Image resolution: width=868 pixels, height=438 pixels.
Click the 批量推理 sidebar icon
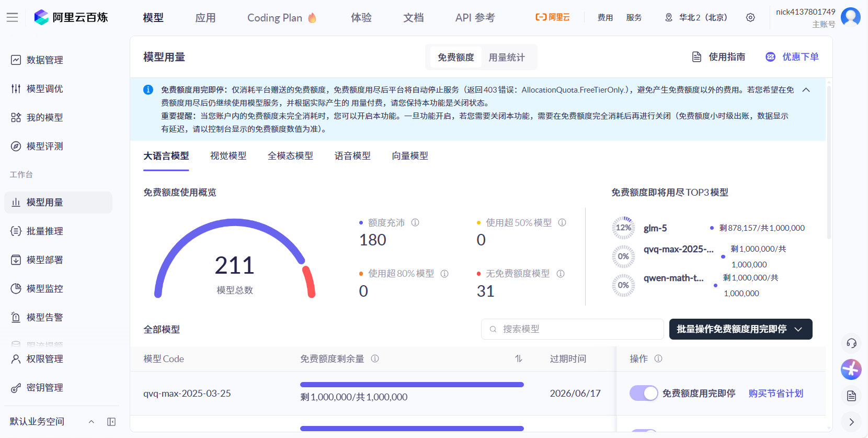16,231
